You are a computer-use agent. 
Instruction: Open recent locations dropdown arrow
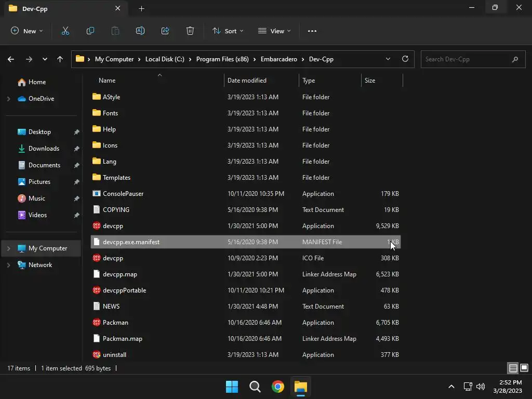pyautogui.click(x=45, y=59)
